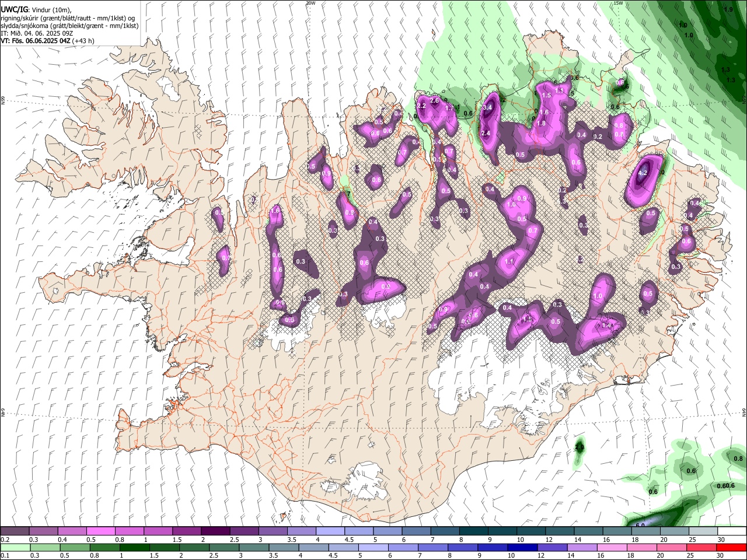Click the bright pink 0.5 swatch in the snow legend

(100, 531)
